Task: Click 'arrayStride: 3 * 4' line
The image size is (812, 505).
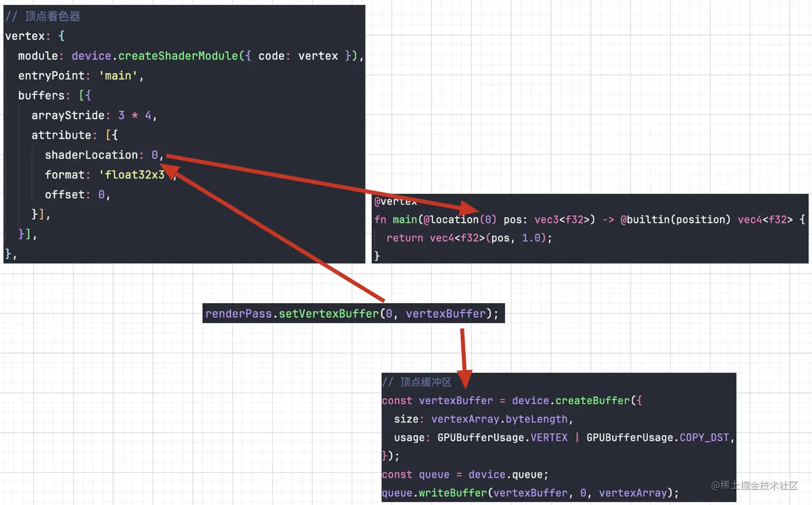Action: (93, 115)
